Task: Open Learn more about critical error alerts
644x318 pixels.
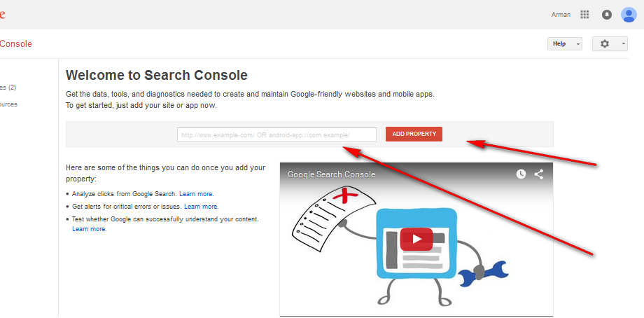Action: tap(202, 206)
